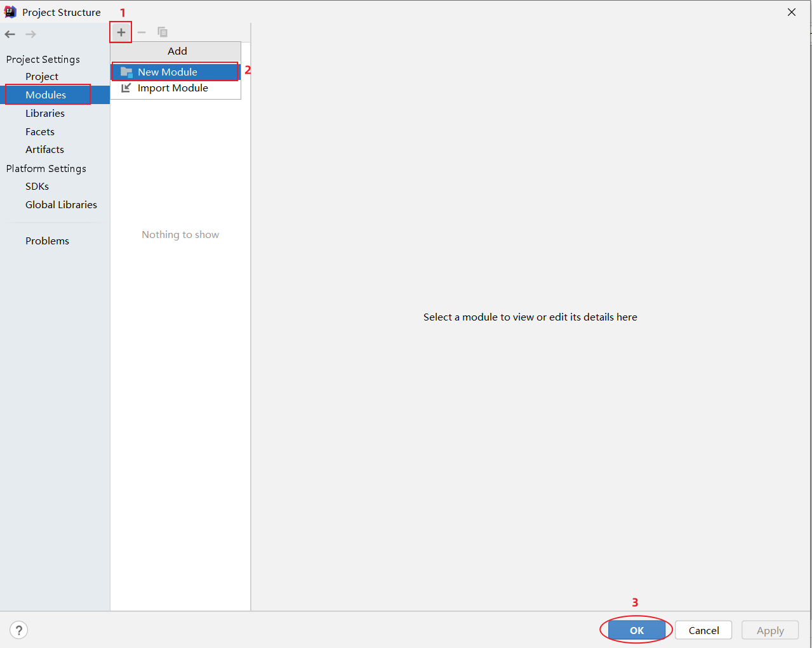Click the New Module folder icon

tap(126, 71)
